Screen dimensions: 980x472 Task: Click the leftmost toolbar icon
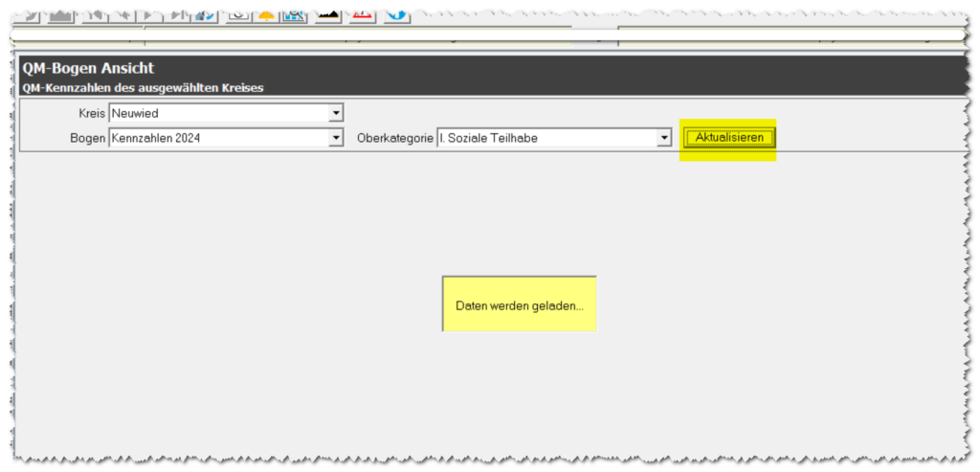(x=30, y=13)
